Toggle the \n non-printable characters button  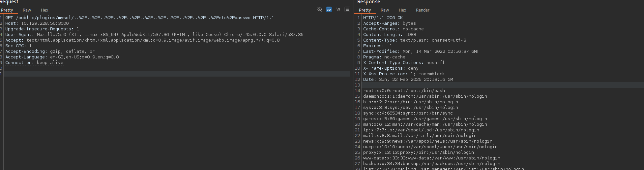[338, 9]
